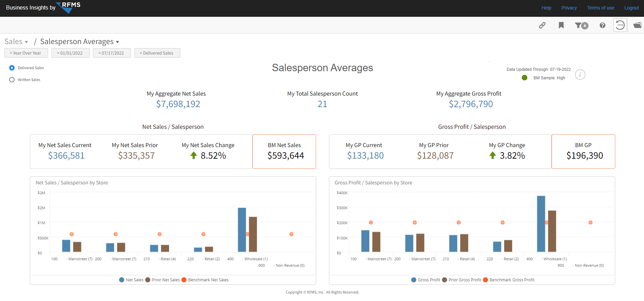Toggle the Benchmark Net Sales legend swatch
The image size is (644, 301).
184,280
